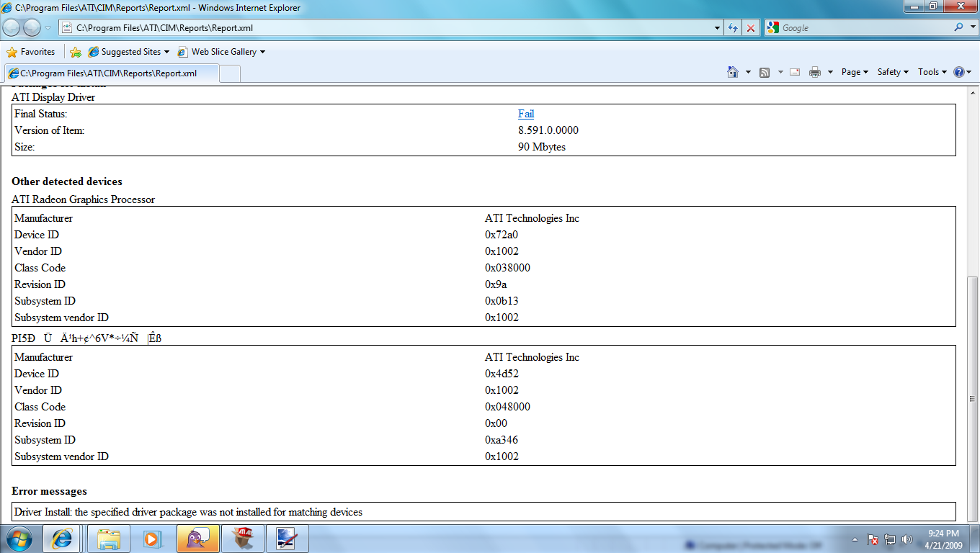Switch to Pidgin purple bird taskbar icon

click(198, 539)
